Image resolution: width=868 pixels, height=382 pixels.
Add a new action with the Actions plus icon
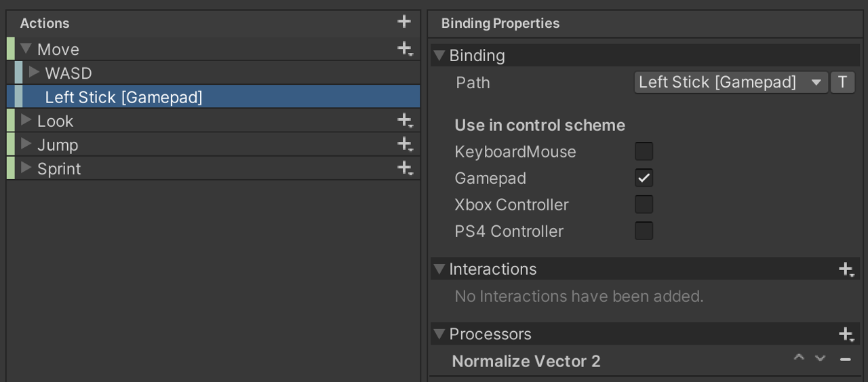(404, 22)
